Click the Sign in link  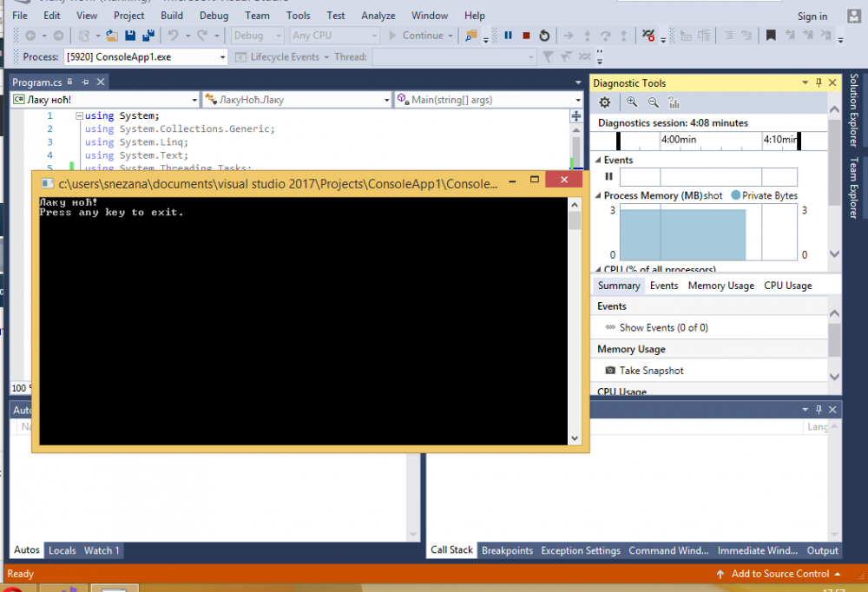click(812, 16)
